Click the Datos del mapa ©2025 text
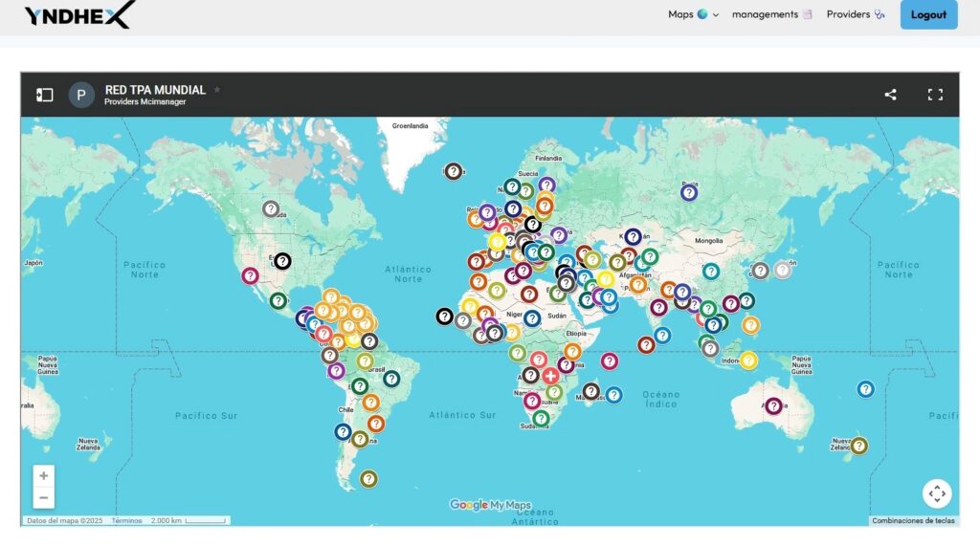 [x=64, y=520]
